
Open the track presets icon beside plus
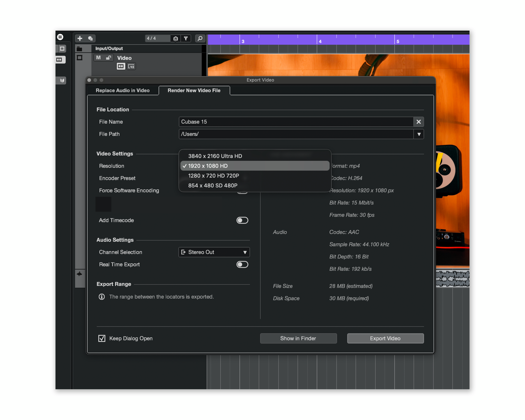click(x=90, y=38)
